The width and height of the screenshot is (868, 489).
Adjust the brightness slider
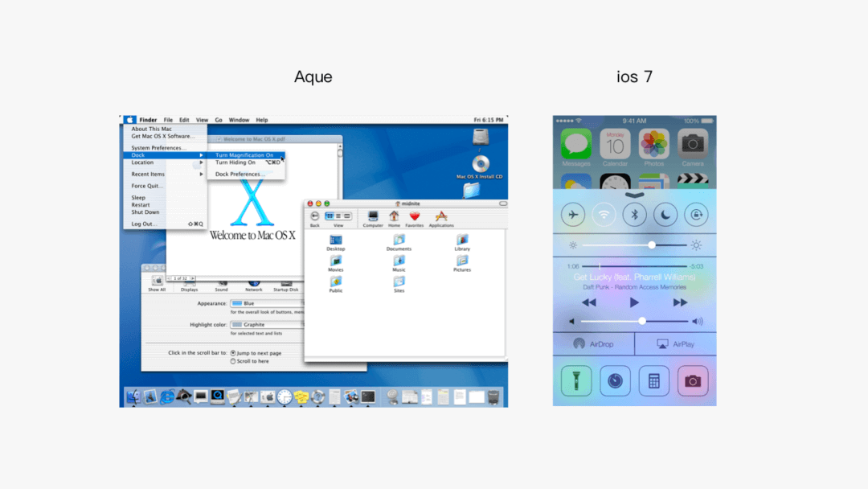click(634, 244)
